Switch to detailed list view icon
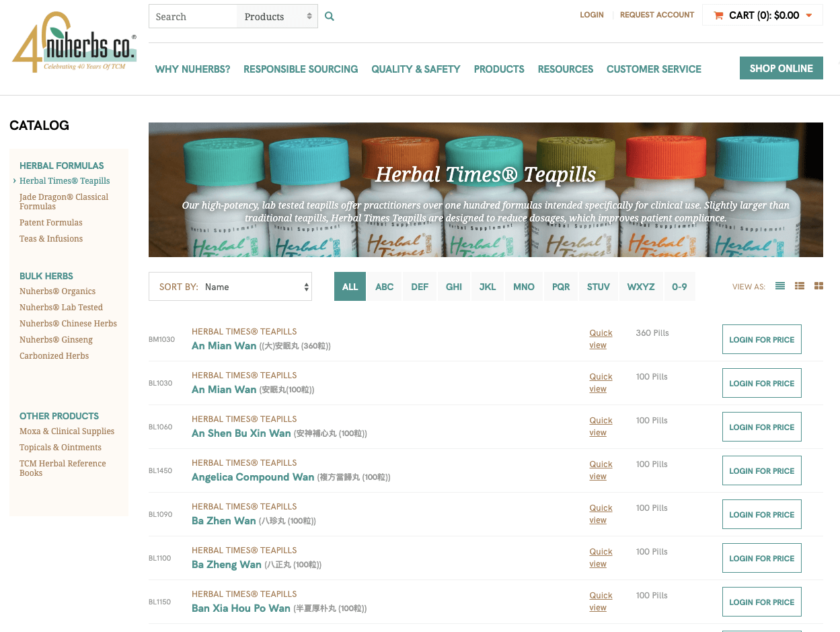The width and height of the screenshot is (840, 632). coord(800,286)
